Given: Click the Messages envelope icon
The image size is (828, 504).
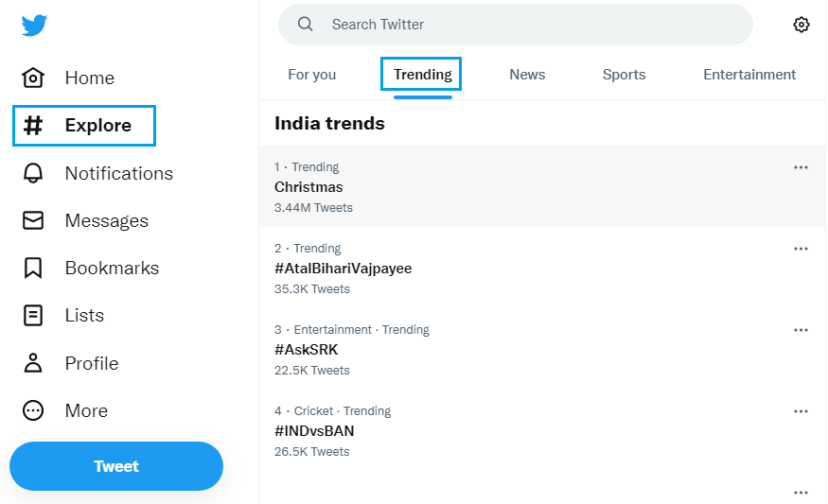Looking at the screenshot, I should coord(33,220).
